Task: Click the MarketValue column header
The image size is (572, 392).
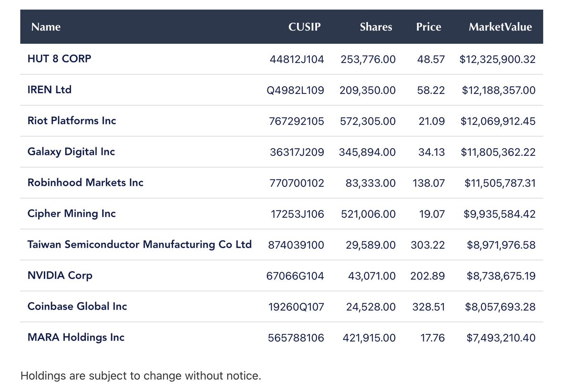Action: (500, 27)
